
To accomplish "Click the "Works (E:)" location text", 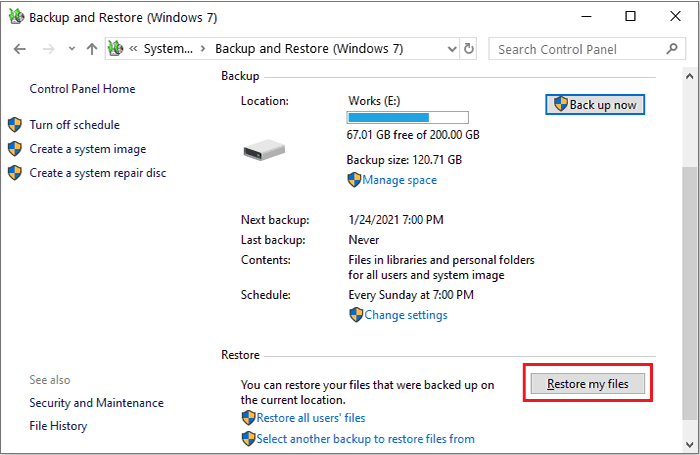I will click(x=374, y=101).
